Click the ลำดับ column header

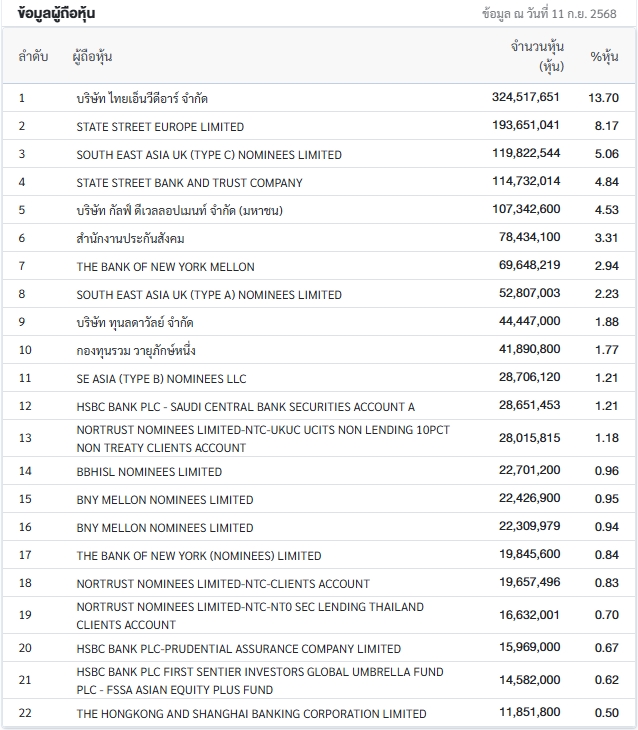[x=33, y=57]
